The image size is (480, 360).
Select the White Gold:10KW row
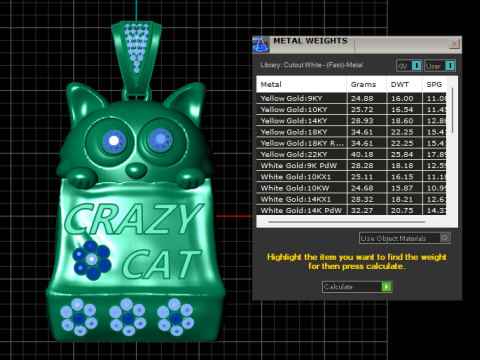pyautogui.click(x=351, y=188)
